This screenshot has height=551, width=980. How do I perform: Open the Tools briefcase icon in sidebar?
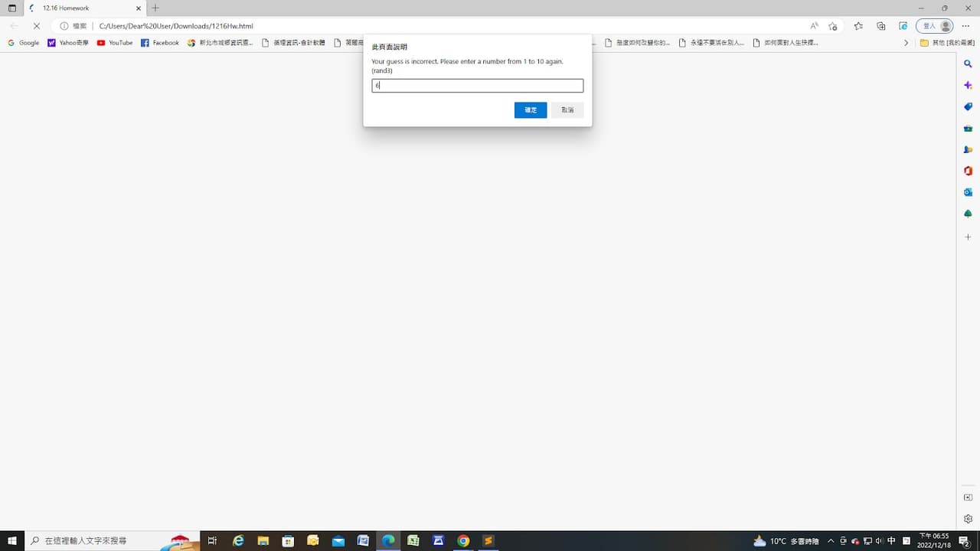[968, 128]
